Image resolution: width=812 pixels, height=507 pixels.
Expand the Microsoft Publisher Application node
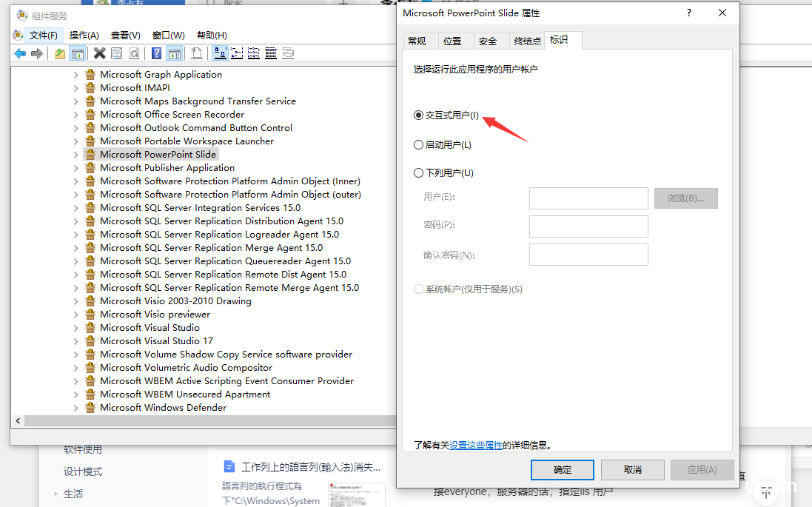76,168
